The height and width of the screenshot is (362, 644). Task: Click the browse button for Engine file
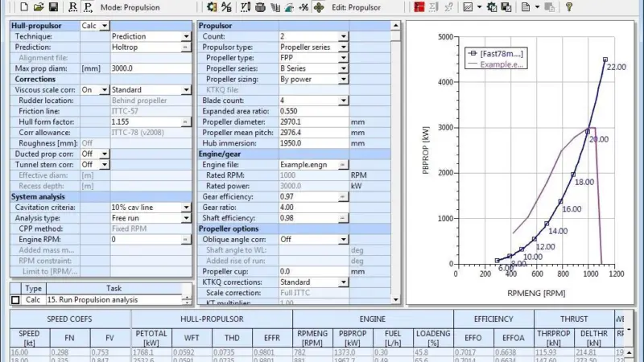[x=343, y=165]
